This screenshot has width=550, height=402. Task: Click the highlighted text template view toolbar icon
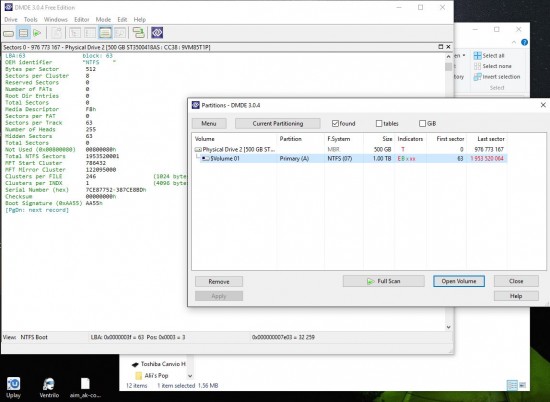105,33
